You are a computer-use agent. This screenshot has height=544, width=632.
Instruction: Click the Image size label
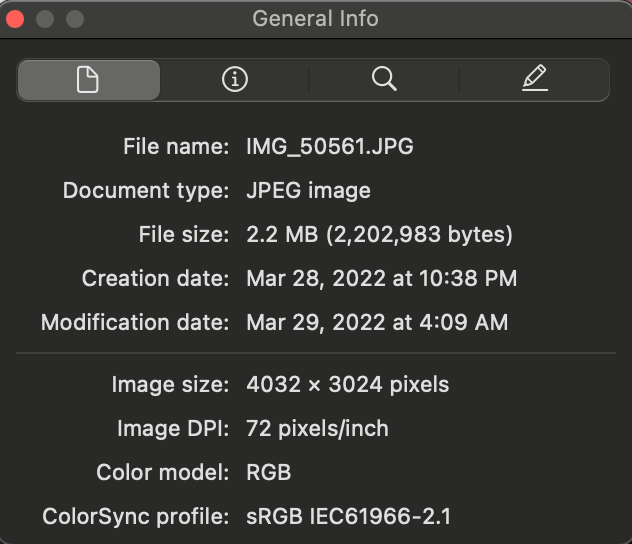(x=170, y=384)
